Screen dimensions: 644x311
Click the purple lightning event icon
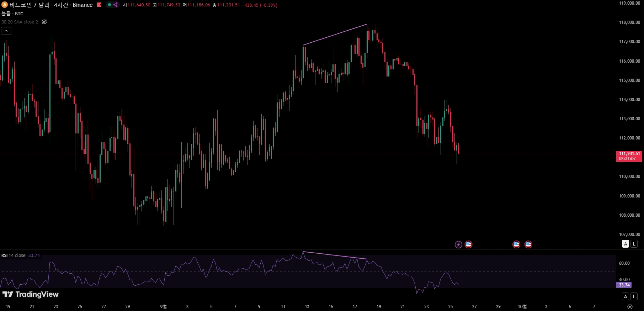458,244
